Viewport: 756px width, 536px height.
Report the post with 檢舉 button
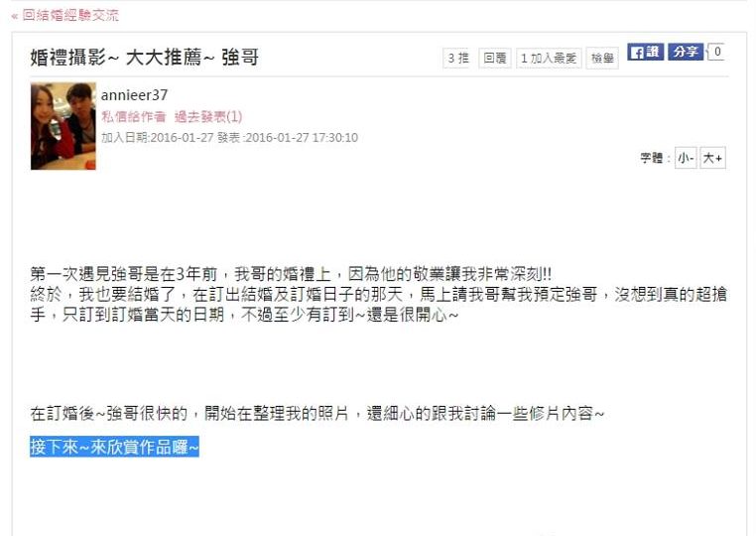602,59
